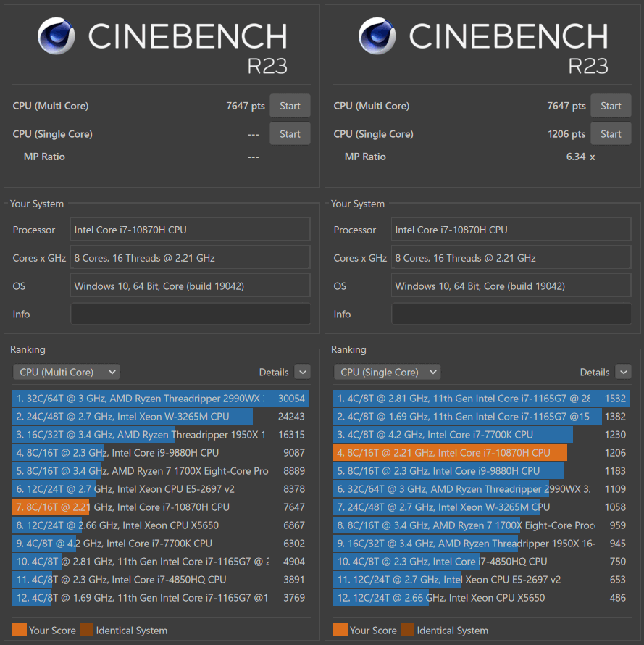The width and height of the screenshot is (644, 645).
Task: Select i7-4850HQ row scoring 750
Action: tap(482, 561)
